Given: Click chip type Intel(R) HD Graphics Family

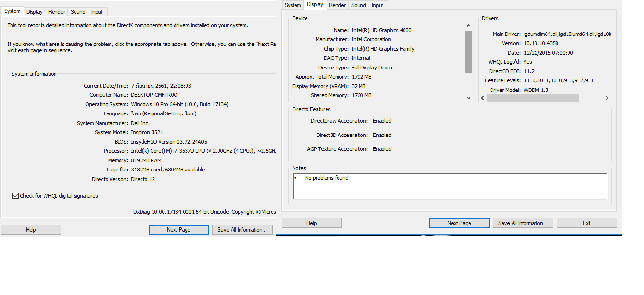Looking at the screenshot, I should click(383, 49).
